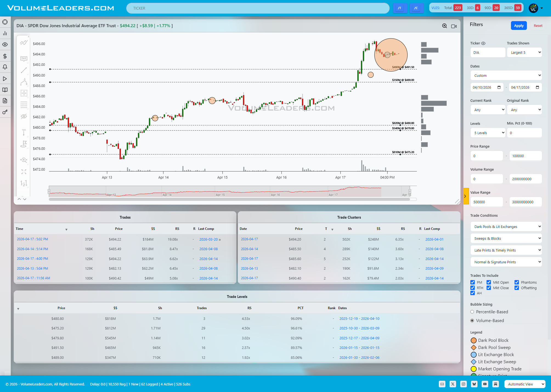The height and width of the screenshot is (392, 551).
Task: Open the alerts bell sidebar icon
Action: tap(5, 67)
